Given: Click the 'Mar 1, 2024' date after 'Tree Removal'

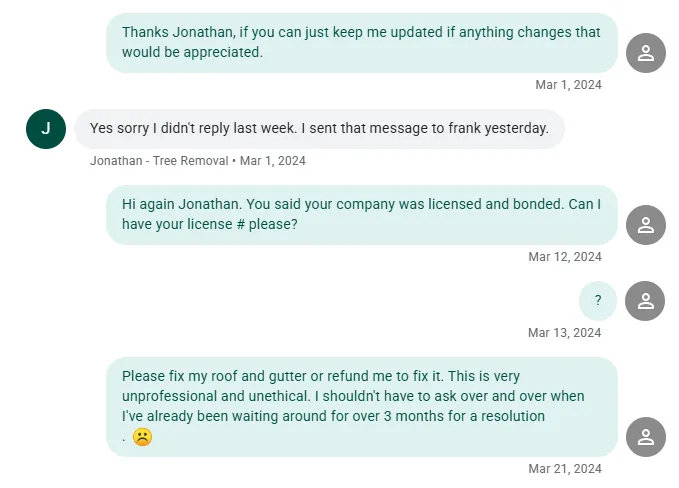Looking at the screenshot, I should tap(273, 160).
